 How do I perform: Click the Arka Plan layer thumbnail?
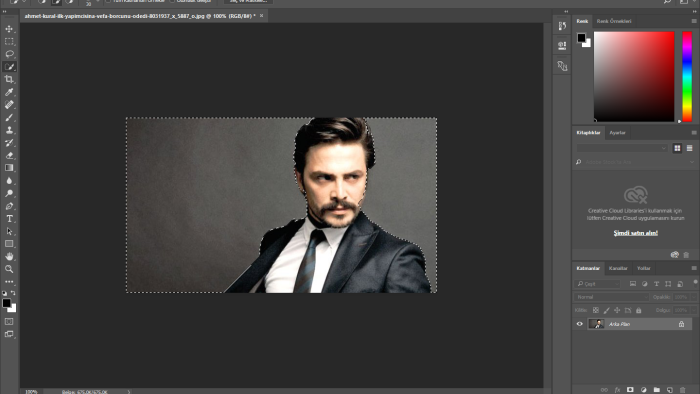click(x=596, y=324)
